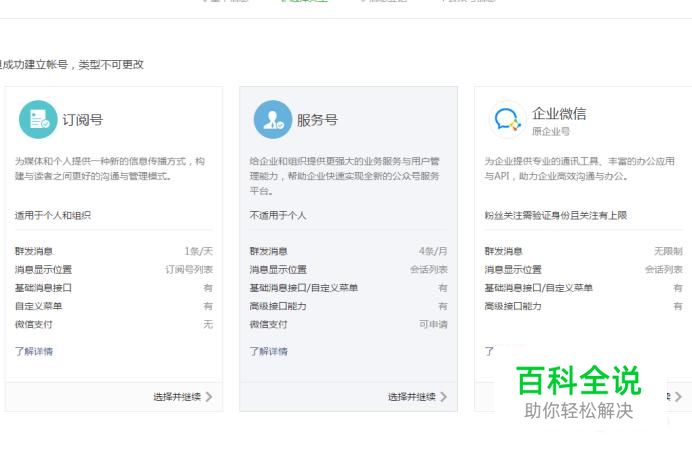Click 企业微信 description paragraph about 通讯工具
Viewport: 692px width, 455px height.
point(579,169)
